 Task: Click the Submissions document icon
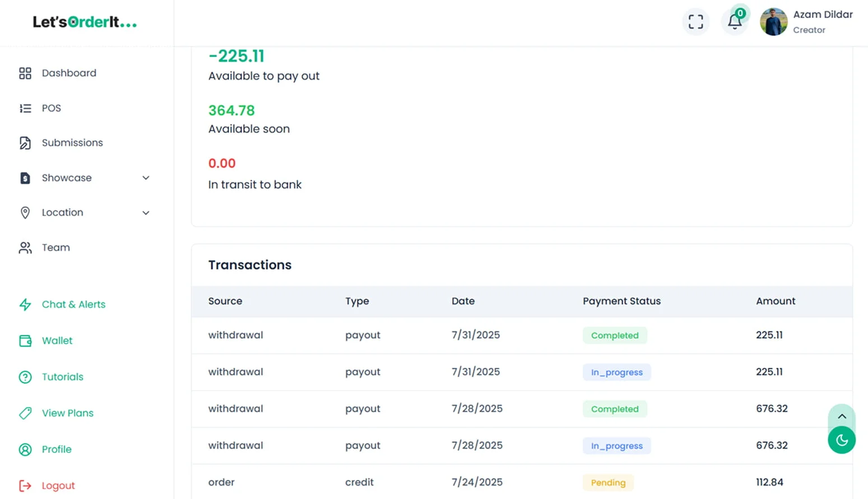[x=25, y=143]
